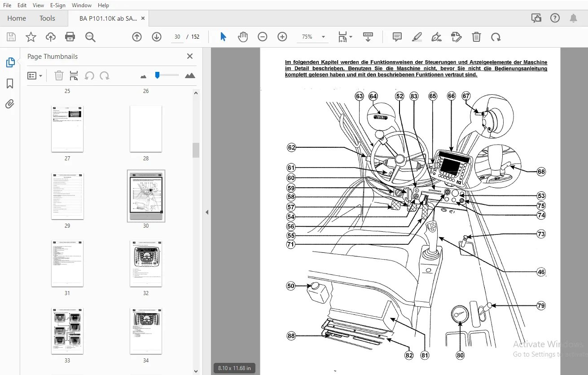
Task: Click the thumbnails panel scrollbar handle
Action: coord(196,150)
